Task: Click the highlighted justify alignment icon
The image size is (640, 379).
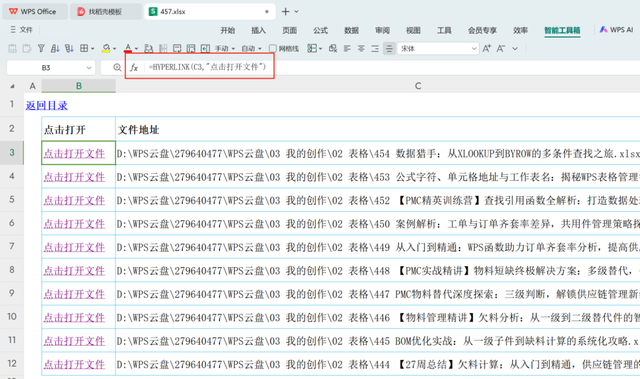Action: coord(389,49)
